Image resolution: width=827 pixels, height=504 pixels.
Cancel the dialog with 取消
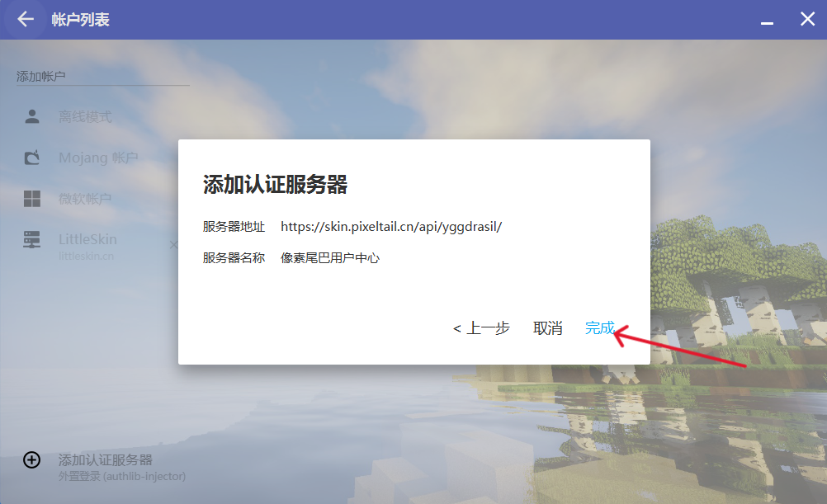(547, 328)
